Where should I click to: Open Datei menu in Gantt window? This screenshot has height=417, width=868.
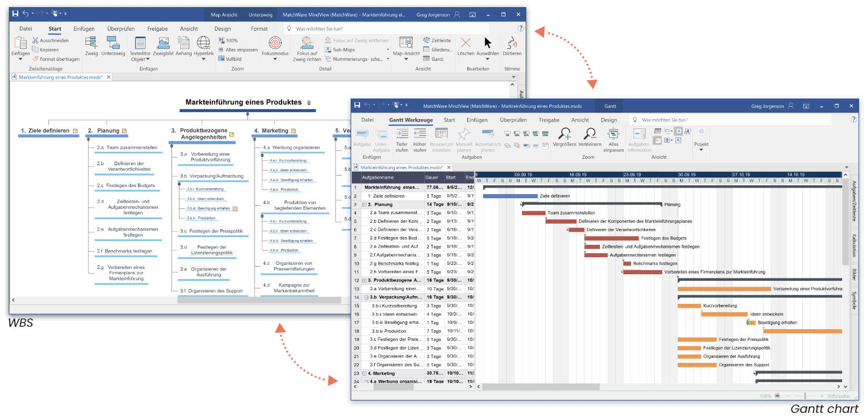pos(367,120)
